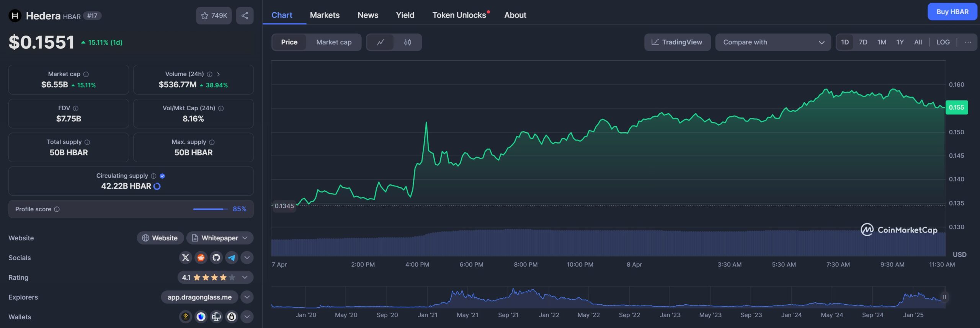Select the 1M time range
The height and width of the screenshot is (328, 980).
882,42
